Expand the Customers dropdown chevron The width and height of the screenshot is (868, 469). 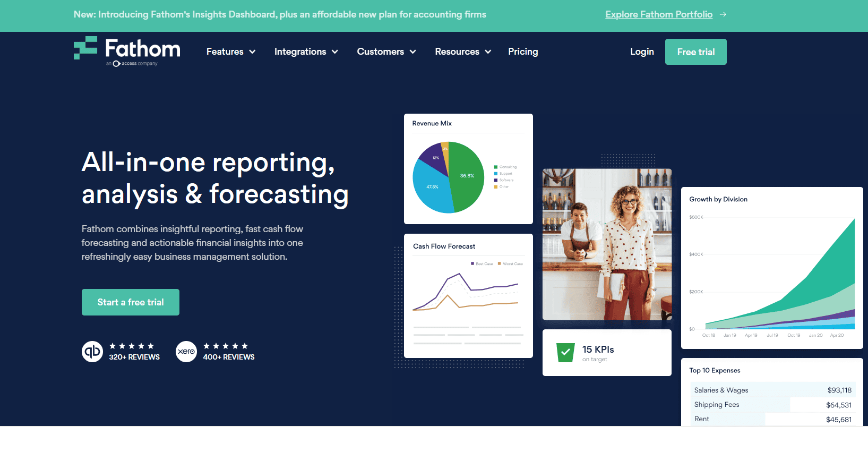[x=412, y=52]
